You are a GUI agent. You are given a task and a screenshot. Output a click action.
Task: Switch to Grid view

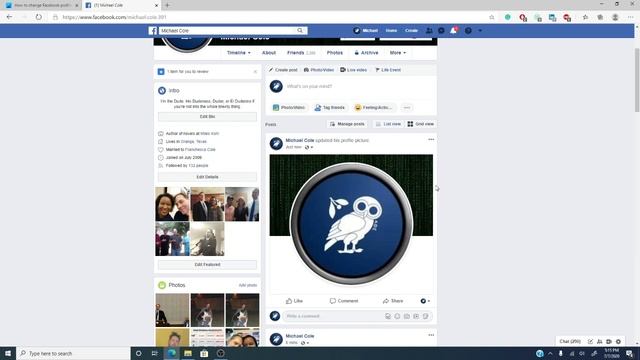coord(421,124)
